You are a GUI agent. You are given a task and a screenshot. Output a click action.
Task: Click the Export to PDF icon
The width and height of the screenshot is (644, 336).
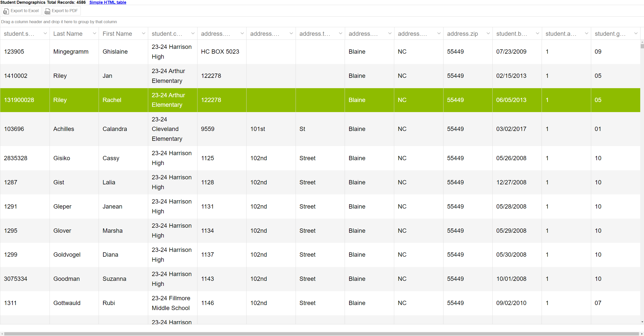[47, 11]
